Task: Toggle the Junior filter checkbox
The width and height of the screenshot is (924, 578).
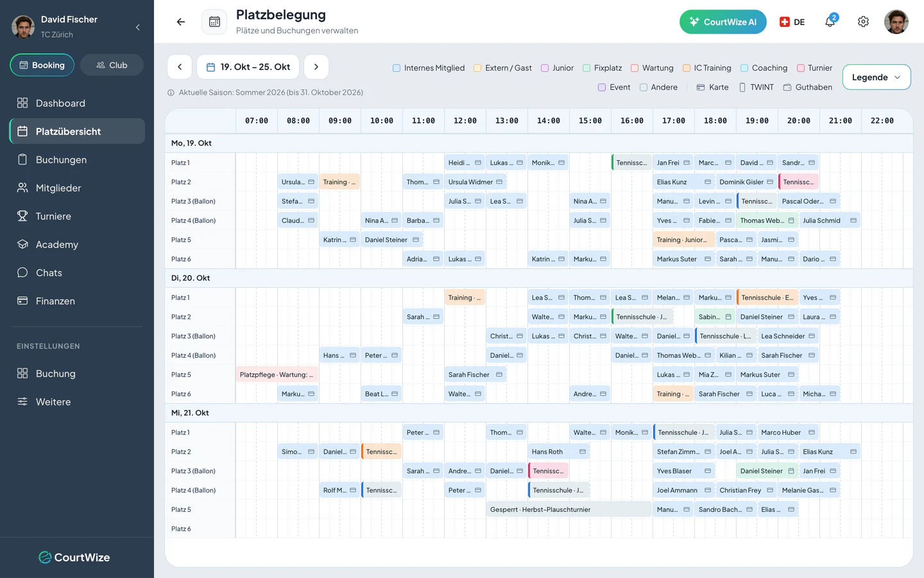Action: (x=545, y=68)
